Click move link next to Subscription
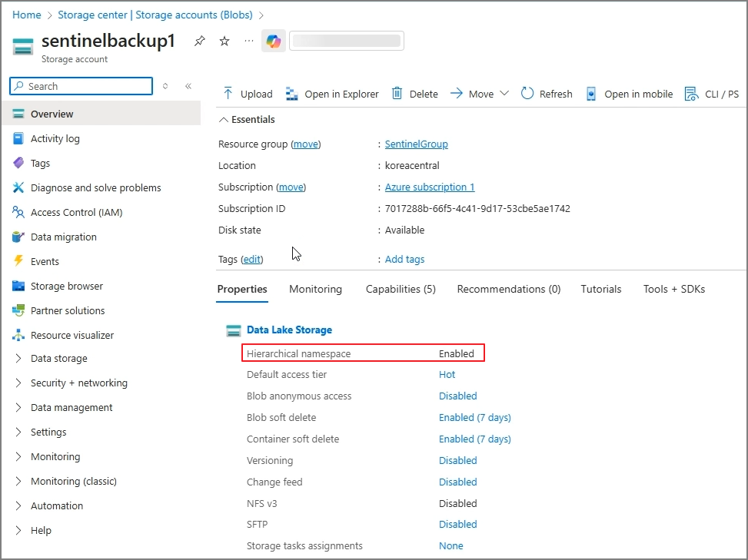Screen dimensions: 748x560 click(x=291, y=187)
